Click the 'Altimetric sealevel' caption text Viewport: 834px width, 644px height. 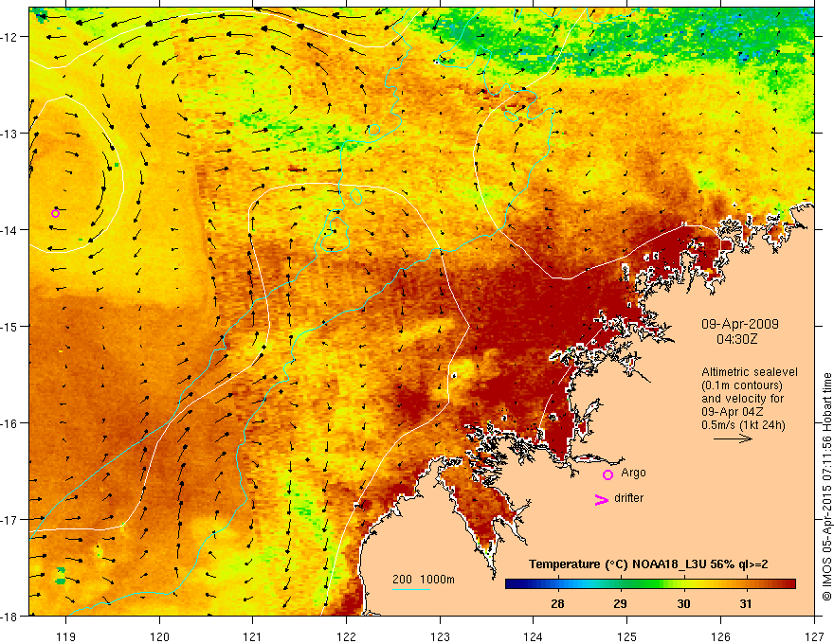pos(750,372)
